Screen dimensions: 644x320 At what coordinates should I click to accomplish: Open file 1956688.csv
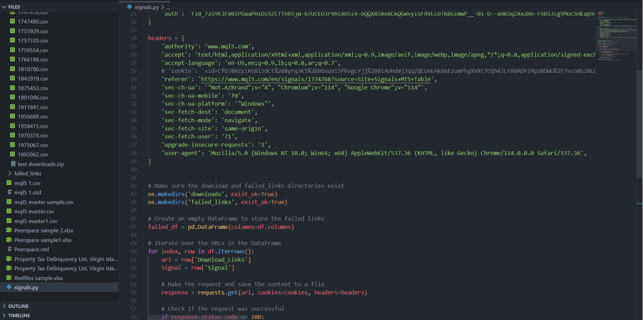[33, 116]
